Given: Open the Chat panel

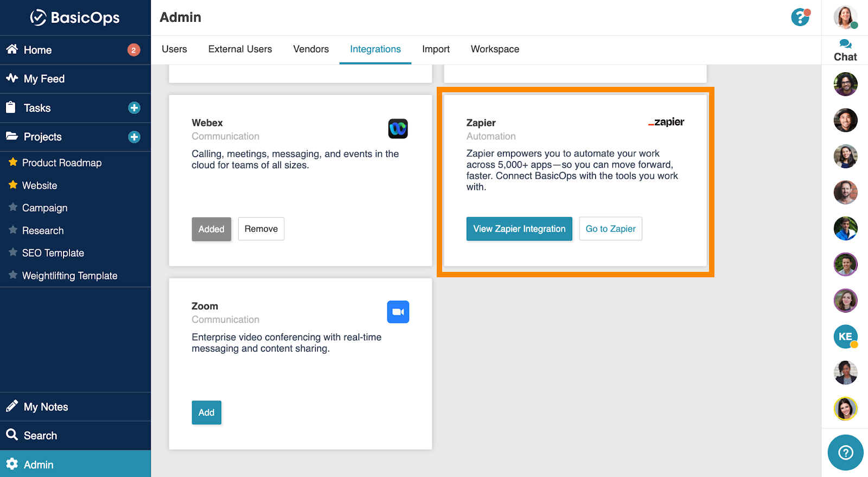Looking at the screenshot, I should click(x=845, y=50).
